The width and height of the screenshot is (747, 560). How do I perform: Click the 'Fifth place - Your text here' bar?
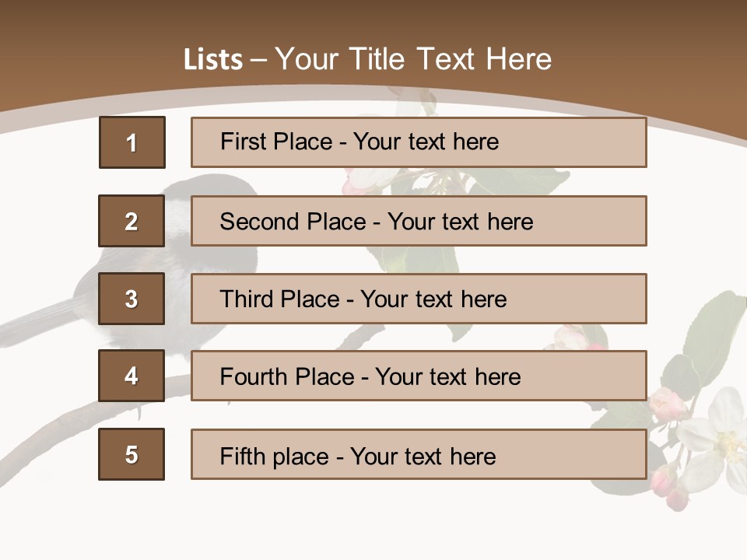pos(419,454)
